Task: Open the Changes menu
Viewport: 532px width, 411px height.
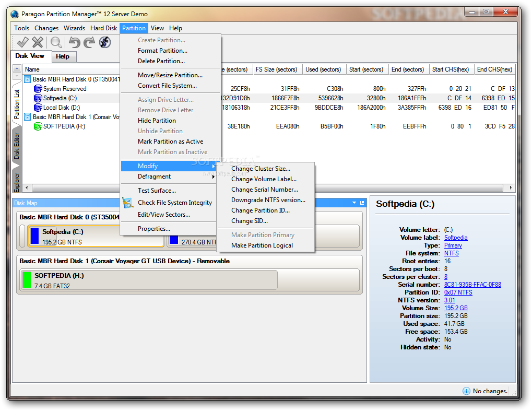Action: click(x=46, y=28)
